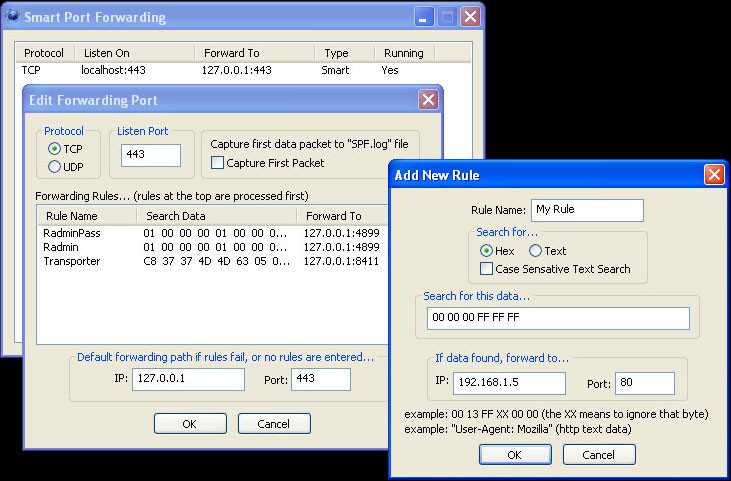Close the Edit Forwarding Port dialog
Image resolution: width=731 pixels, height=481 pixels.
click(x=428, y=100)
